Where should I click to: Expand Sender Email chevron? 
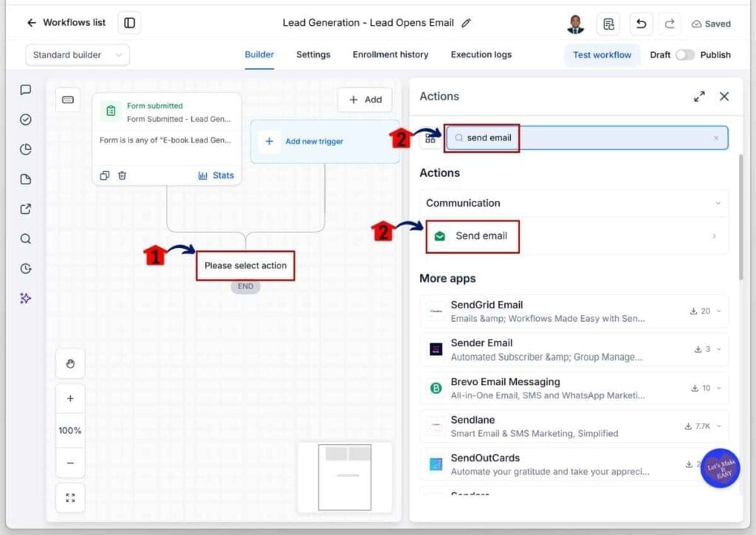pos(718,350)
